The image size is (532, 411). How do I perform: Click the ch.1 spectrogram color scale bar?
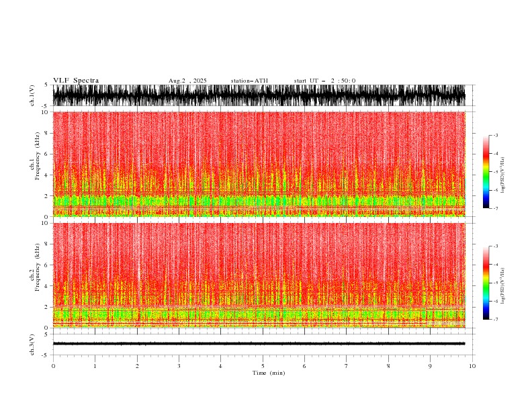[x=486, y=172]
